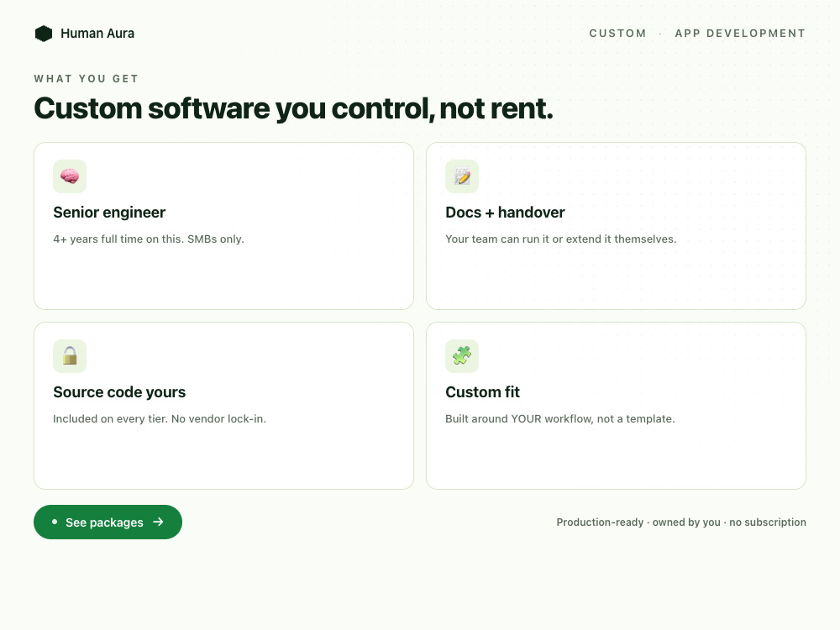Click the APP DEVELOPMENT header label
Viewport: 840px width, 630px height.
[740, 34]
